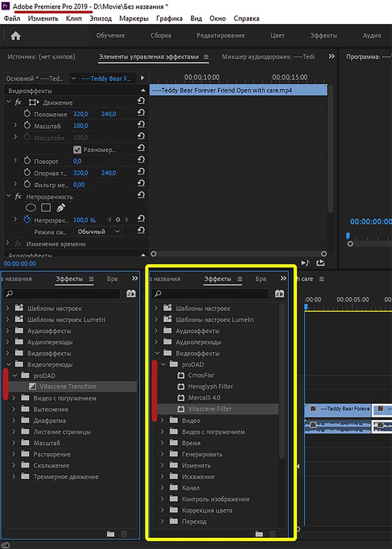The height and width of the screenshot is (549, 392).
Task: Open Эффекты panel menu in highlighted panel
Action: 240,279
